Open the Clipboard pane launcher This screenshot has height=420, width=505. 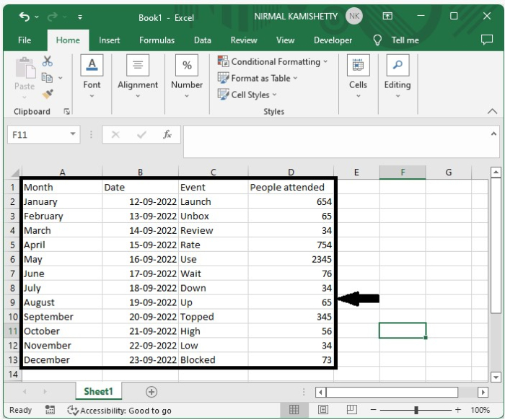pos(66,111)
